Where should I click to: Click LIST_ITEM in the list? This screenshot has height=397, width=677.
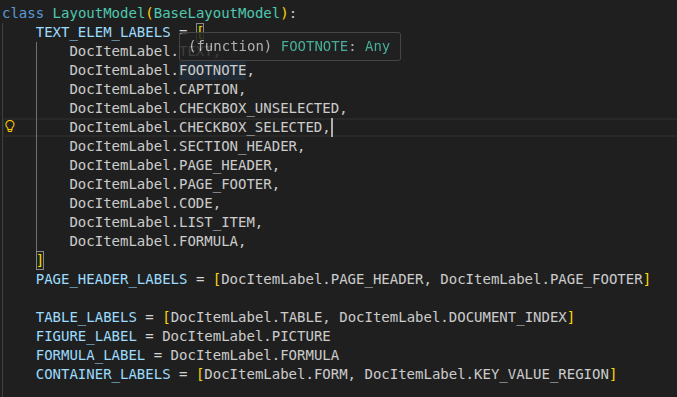(217, 222)
